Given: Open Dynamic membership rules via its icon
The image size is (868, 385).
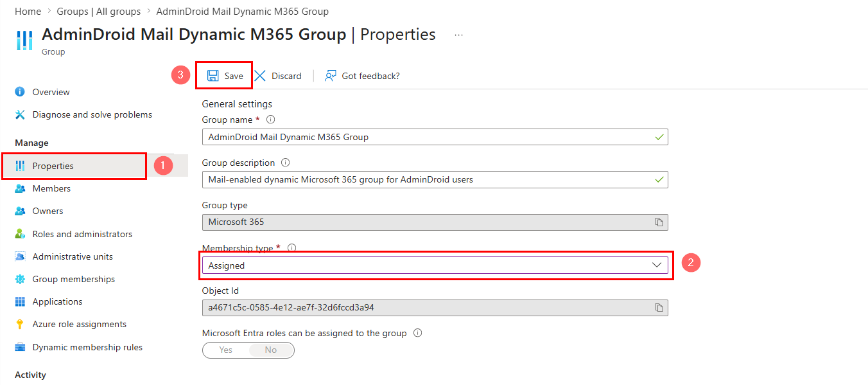Looking at the screenshot, I should (20, 347).
